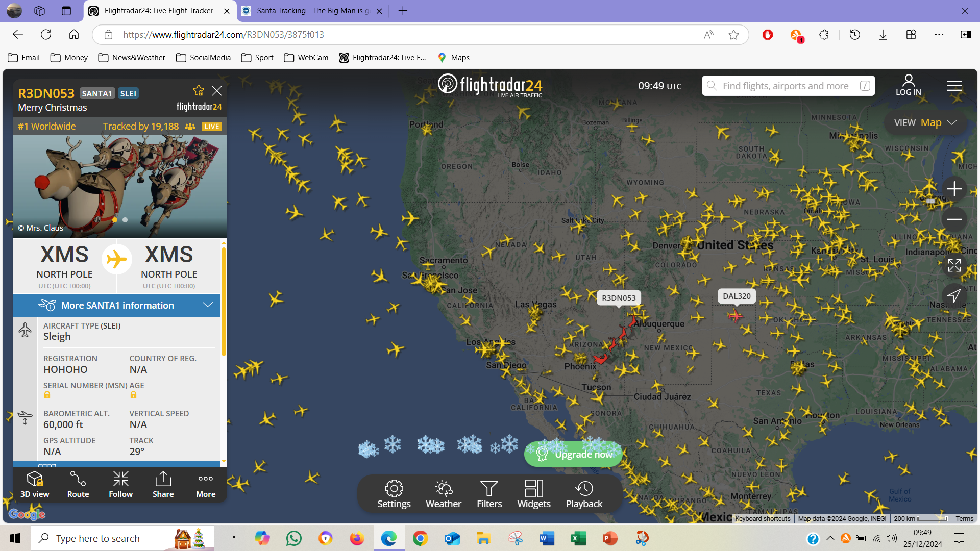Select the red DAL320 aircraft icon

(735, 315)
